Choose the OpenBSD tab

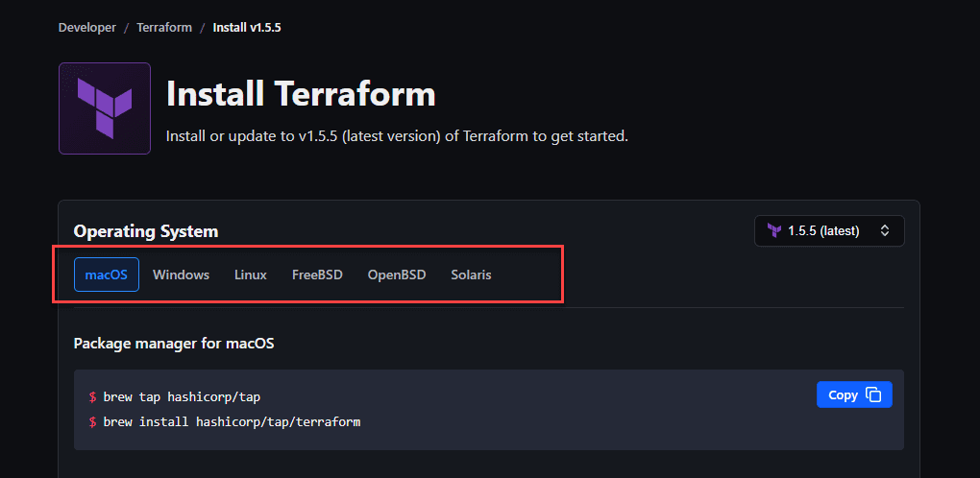click(x=397, y=275)
